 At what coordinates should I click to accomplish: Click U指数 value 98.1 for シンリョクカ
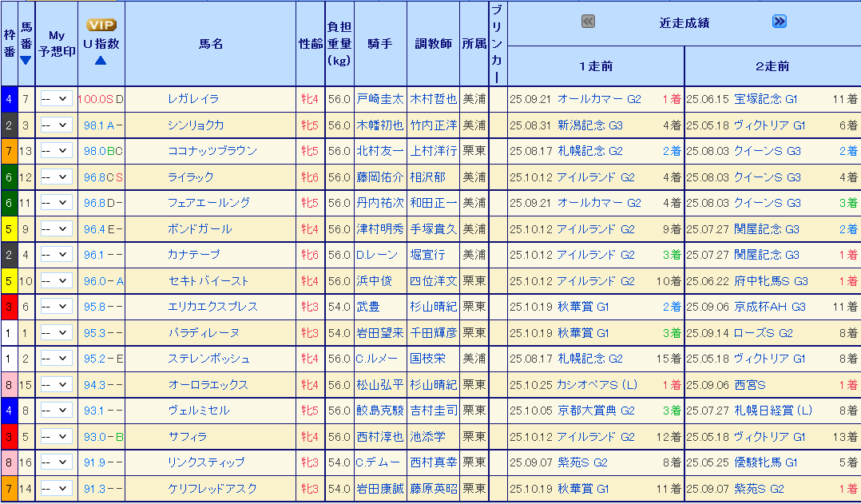94,125
